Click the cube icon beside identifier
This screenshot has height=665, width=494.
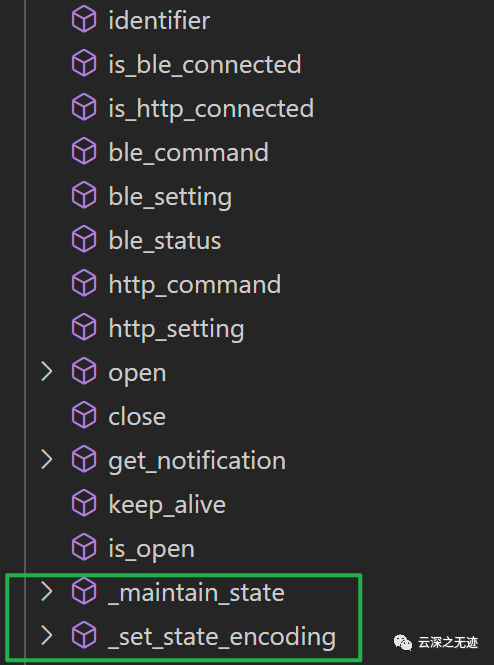click(84, 20)
